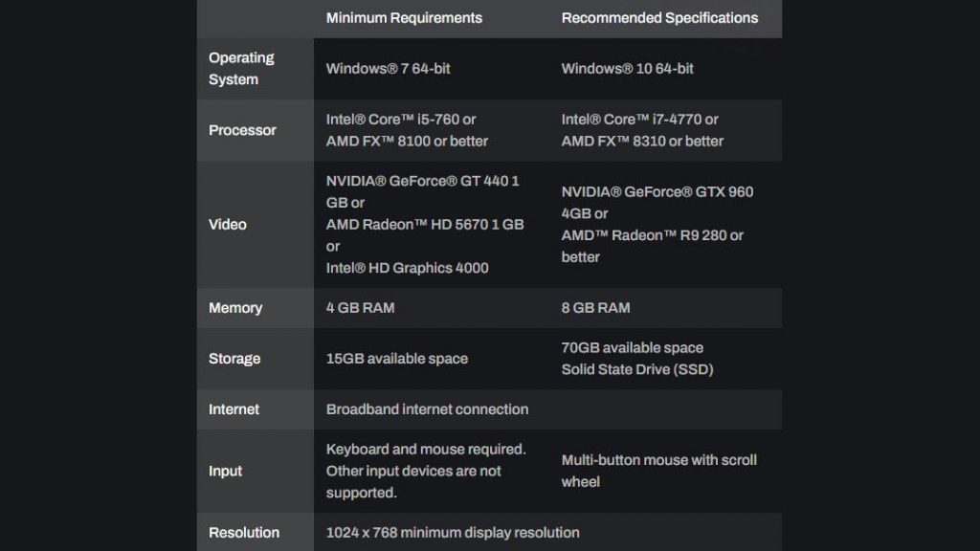Click the Resolution row label

(244, 533)
